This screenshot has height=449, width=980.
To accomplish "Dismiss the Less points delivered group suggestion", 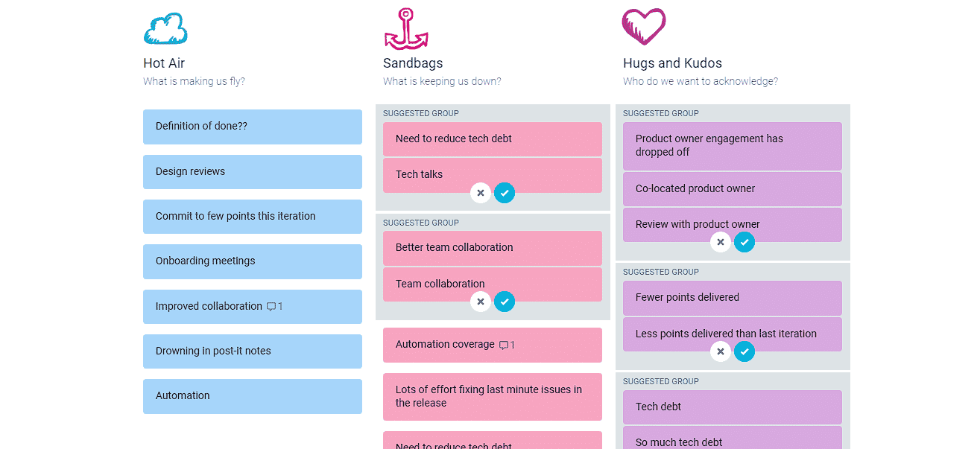I will [x=721, y=351].
